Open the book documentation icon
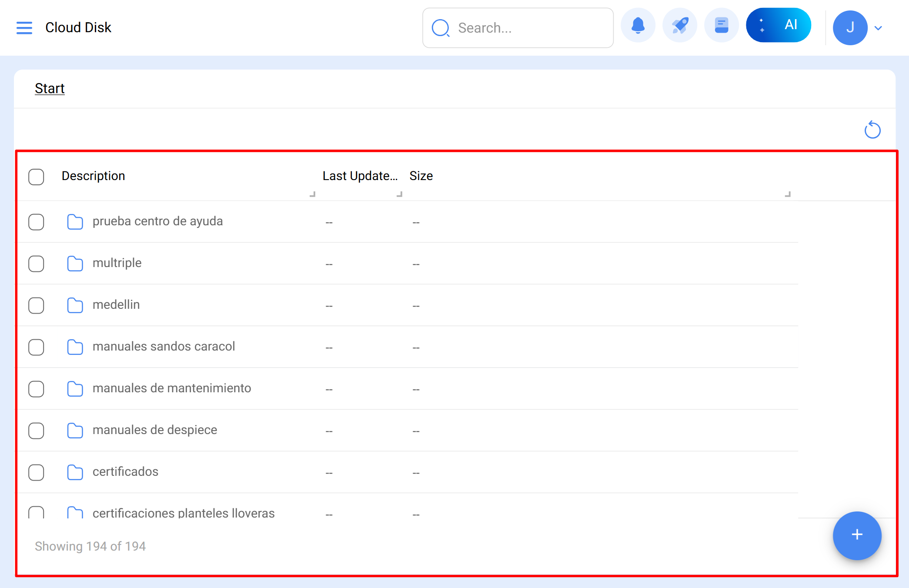 tap(721, 26)
